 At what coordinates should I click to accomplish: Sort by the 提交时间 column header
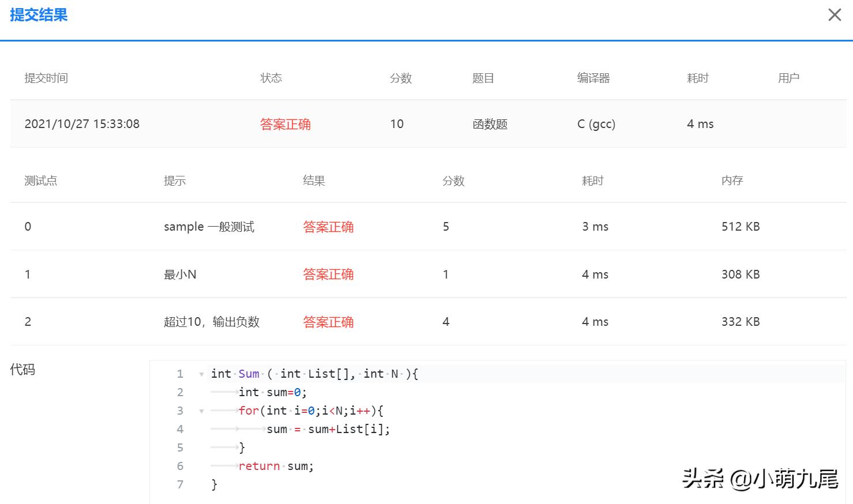(x=46, y=78)
